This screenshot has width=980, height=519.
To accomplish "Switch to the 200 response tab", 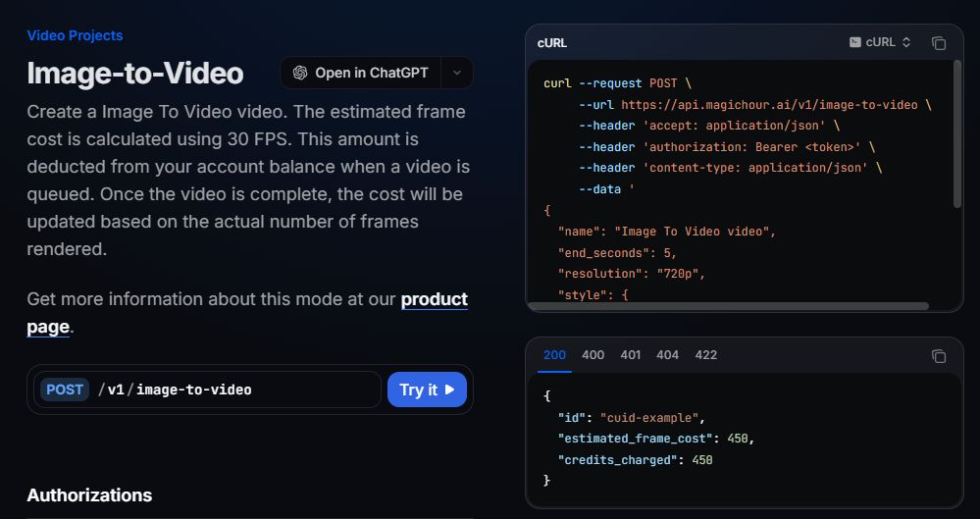I will click(x=554, y=355).
